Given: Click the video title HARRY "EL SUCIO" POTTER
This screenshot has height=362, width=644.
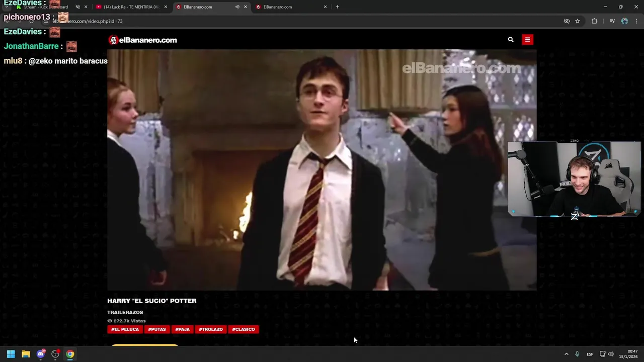Looking at the screenshot, I should [152, 301].
